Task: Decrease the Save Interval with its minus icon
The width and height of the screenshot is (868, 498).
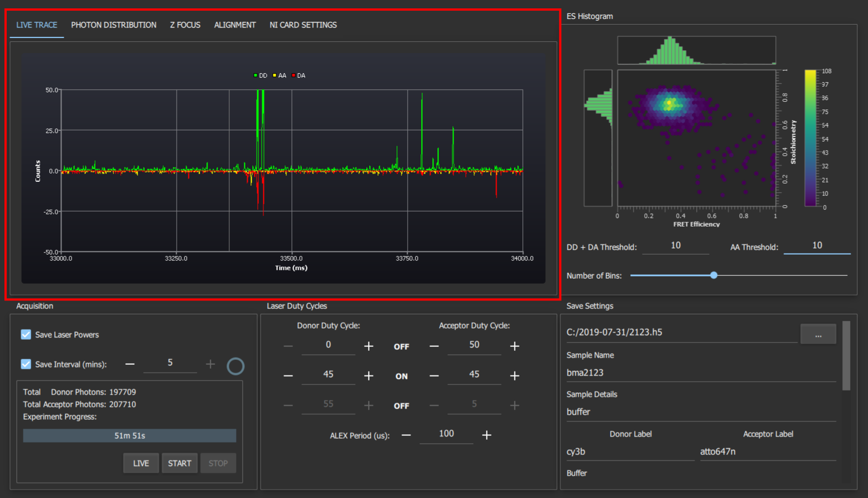Action: coord(130,364)
